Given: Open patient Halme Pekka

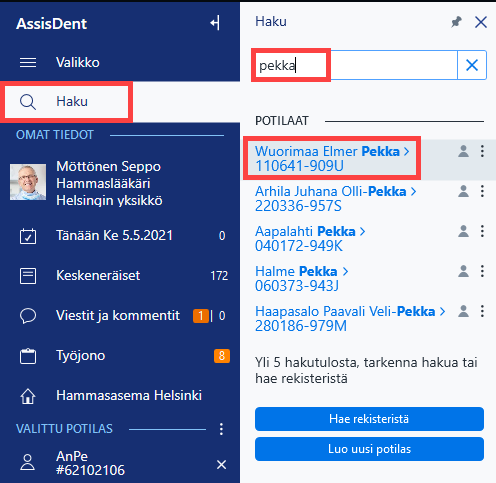Looking at the screenshot, I should 301,278.
